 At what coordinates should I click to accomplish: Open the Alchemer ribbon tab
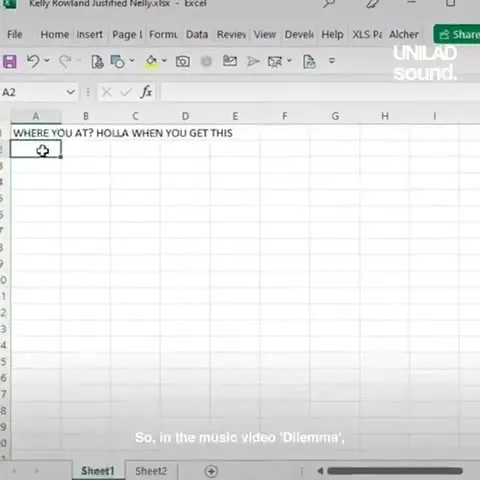click(x=404, y=34)
